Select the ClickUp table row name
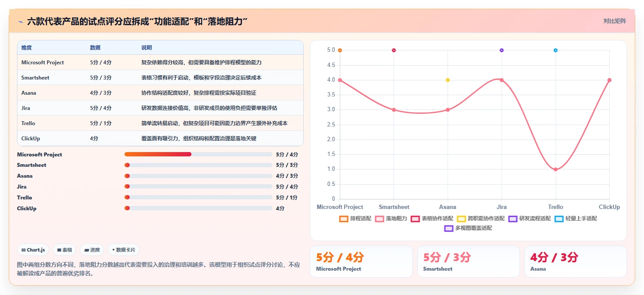The height and width of the screenshot is (295, 644). tap(30, 139)
